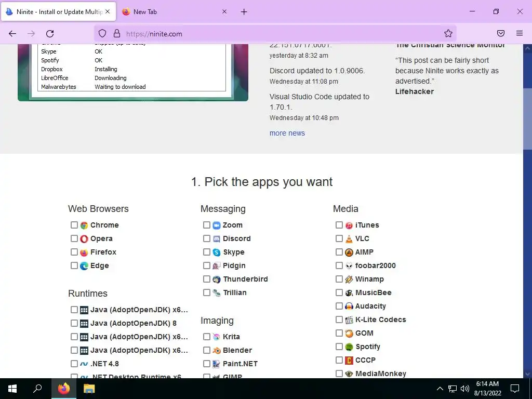Viewport: 532px width, 399px height.
Task: Click the Opera app icon
Action: (84, 239)
